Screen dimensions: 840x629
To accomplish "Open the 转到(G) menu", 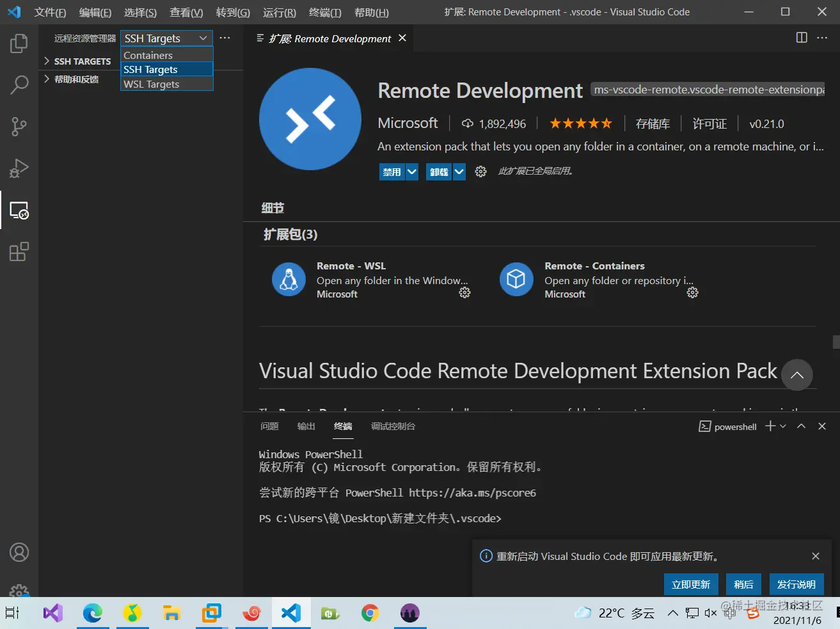I will pos(233,12).
